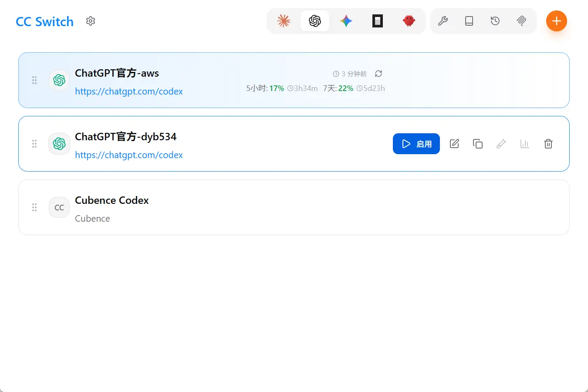
Task: Open the history clock icon
Action: [x=495, y=21]
